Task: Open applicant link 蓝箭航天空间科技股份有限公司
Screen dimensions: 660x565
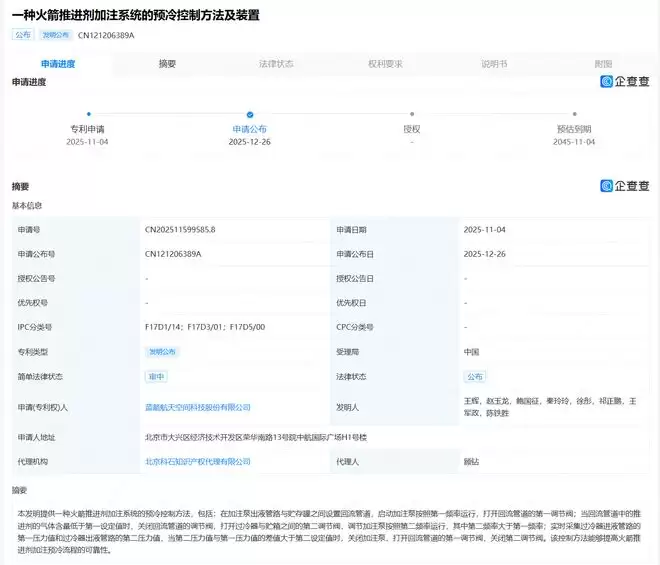Action: click(198, 407)
